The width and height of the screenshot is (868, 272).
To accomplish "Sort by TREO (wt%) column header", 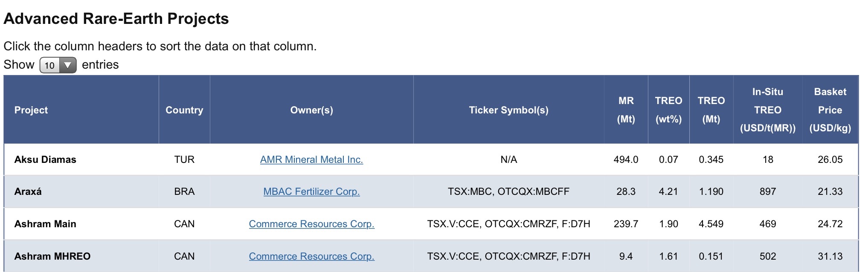I will pyautogui.click(x=669, y=110).
